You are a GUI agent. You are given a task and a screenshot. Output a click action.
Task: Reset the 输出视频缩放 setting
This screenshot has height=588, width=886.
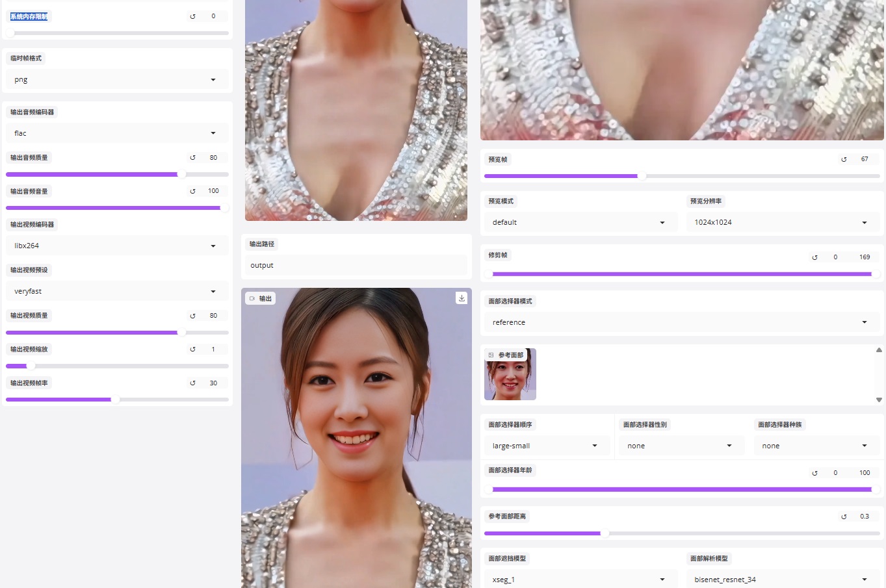tap(192, 350)
